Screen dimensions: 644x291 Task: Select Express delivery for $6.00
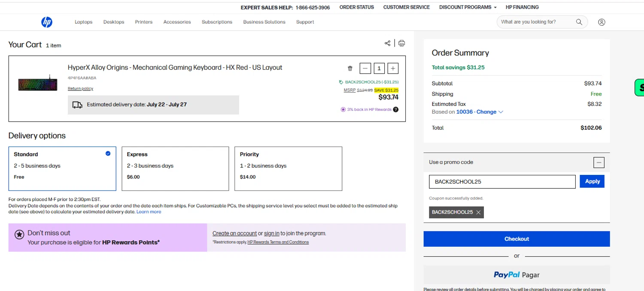(x=175, y=168)
